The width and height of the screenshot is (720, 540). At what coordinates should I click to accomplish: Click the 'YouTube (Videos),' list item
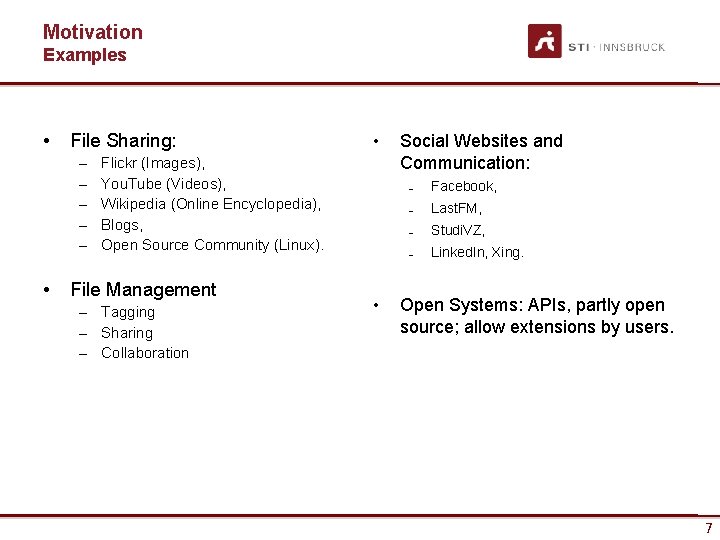163,184
